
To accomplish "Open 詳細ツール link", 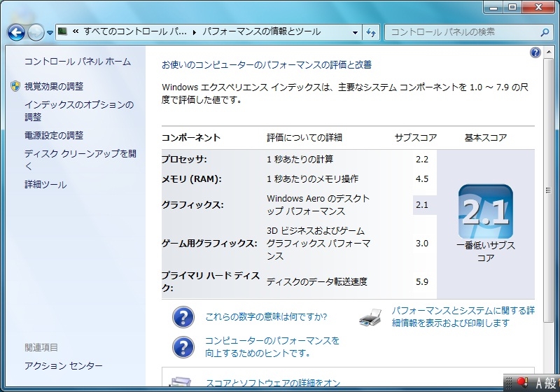I will click(45, 185).
